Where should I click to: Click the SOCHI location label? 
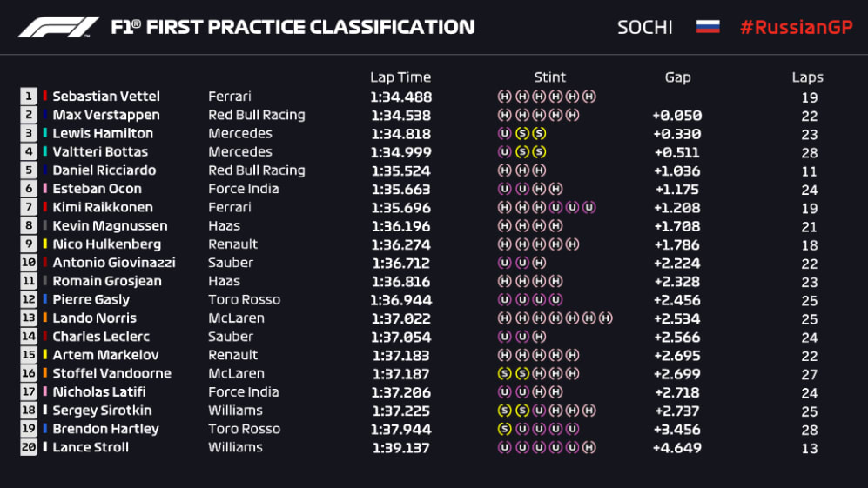[x=644, y=27]
